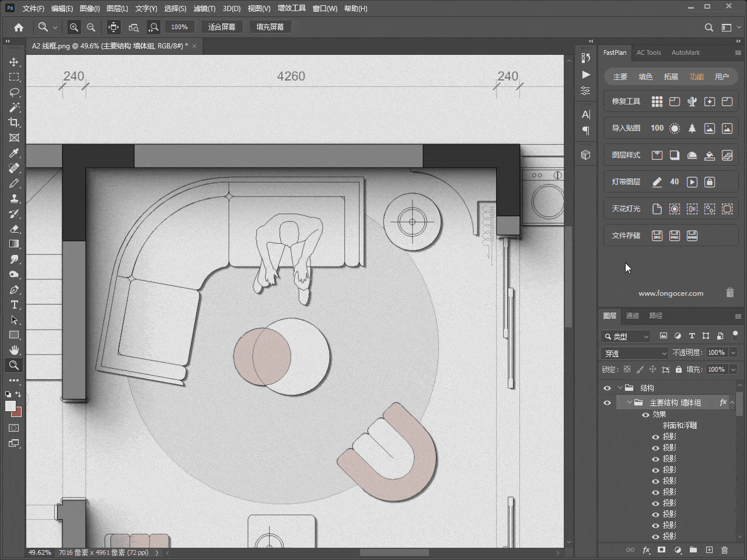Viewport: 747px width, 560px height.
Task: Select the Crop tool
Action: click(14, 123)
